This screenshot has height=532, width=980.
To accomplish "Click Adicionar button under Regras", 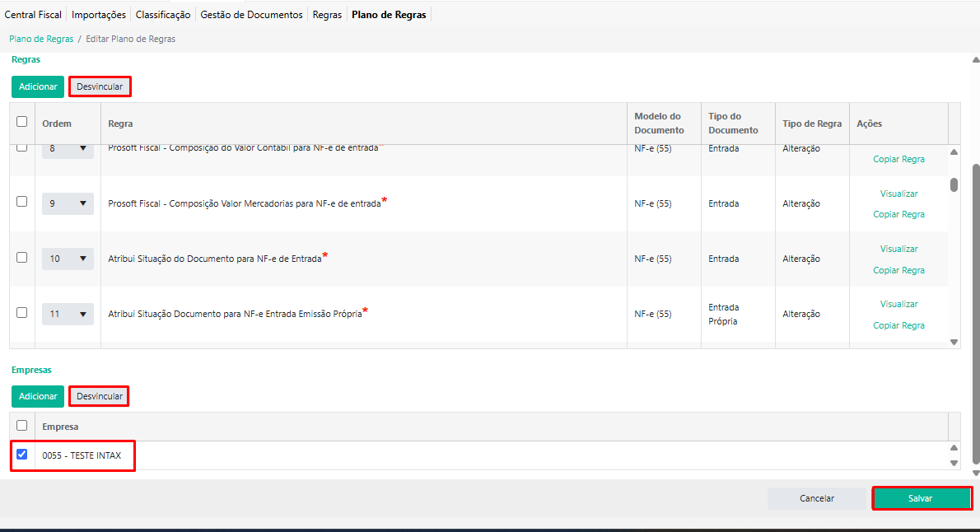I will pos(38,86).
